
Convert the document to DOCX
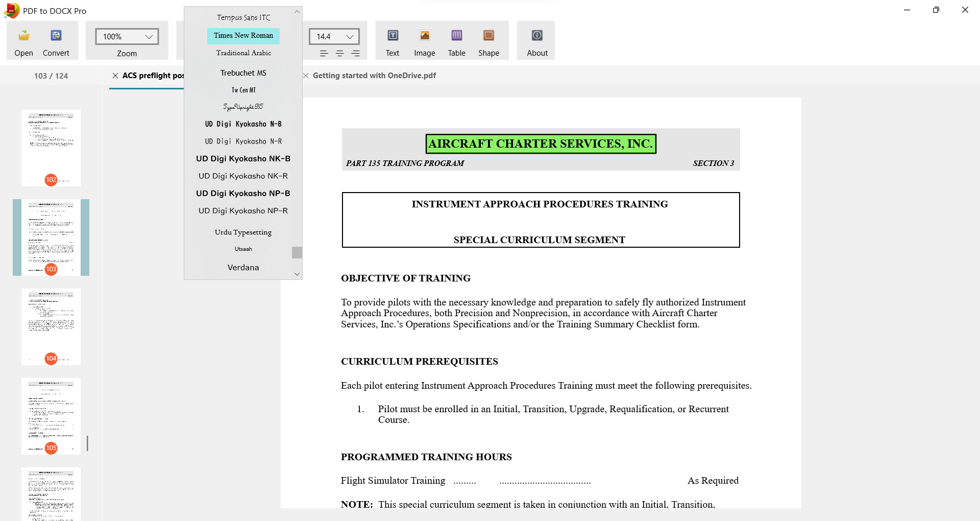pyautogui.click(x=56, y=41)
